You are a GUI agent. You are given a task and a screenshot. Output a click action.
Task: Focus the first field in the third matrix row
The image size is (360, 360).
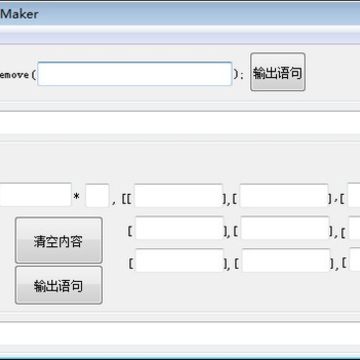point(180,260)
